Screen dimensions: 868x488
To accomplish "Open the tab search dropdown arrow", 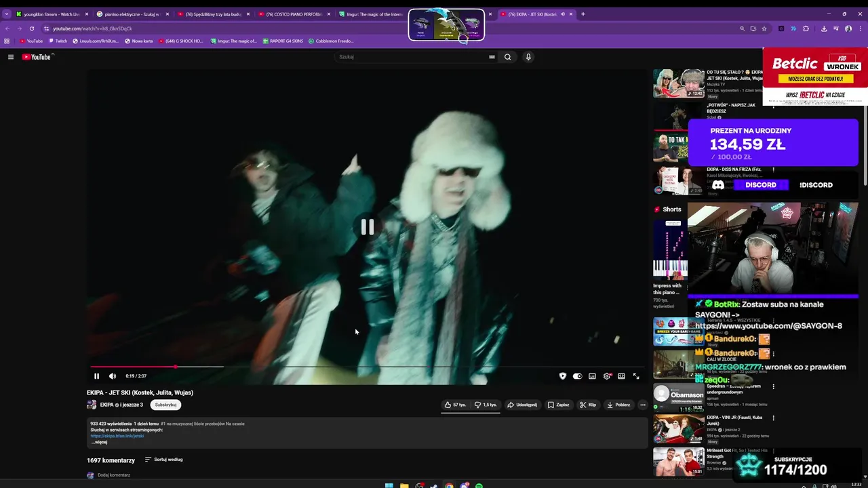I will pos(7,14).
